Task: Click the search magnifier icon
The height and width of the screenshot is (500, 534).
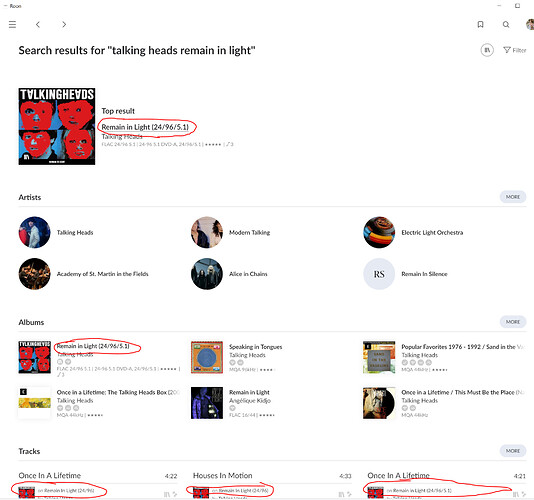Action: 506,24
